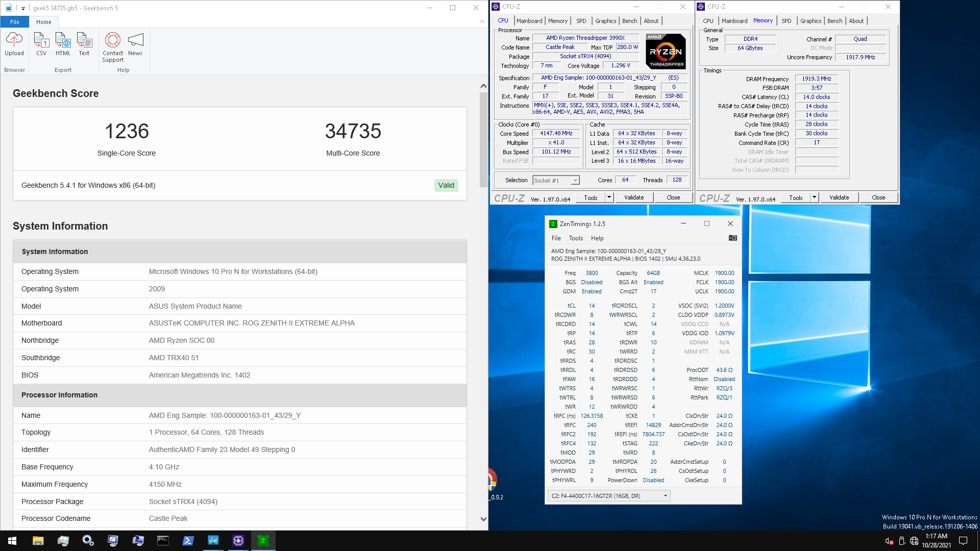Open the ZenTimings Help menu
The height and width of the screenshot is (551, 980).
pyautogui.click(x=597, y=238)
